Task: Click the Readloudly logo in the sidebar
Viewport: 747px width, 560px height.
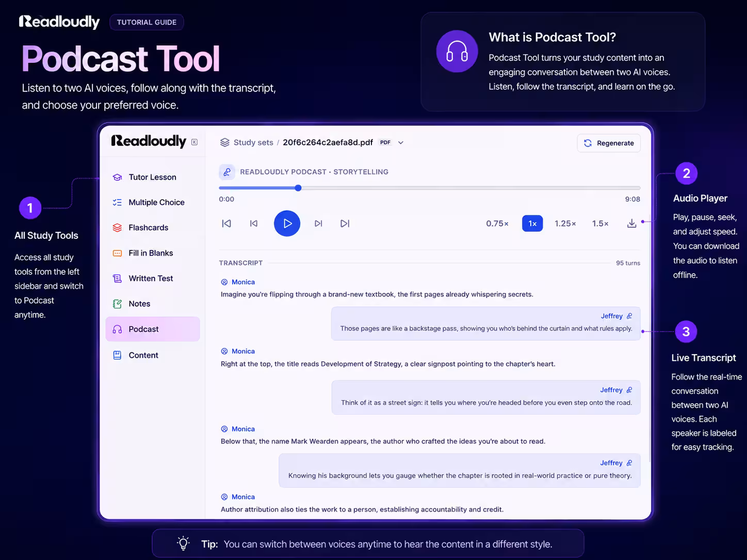Action: pos(149,141)
